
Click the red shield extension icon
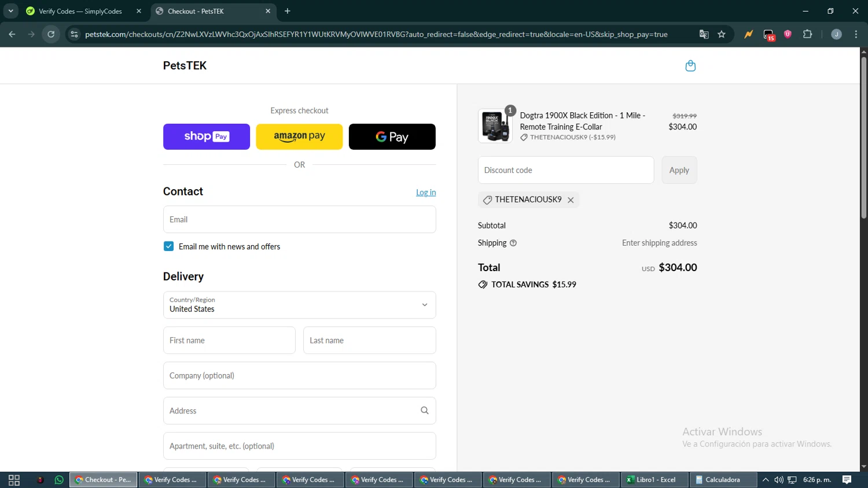point(788,34)
